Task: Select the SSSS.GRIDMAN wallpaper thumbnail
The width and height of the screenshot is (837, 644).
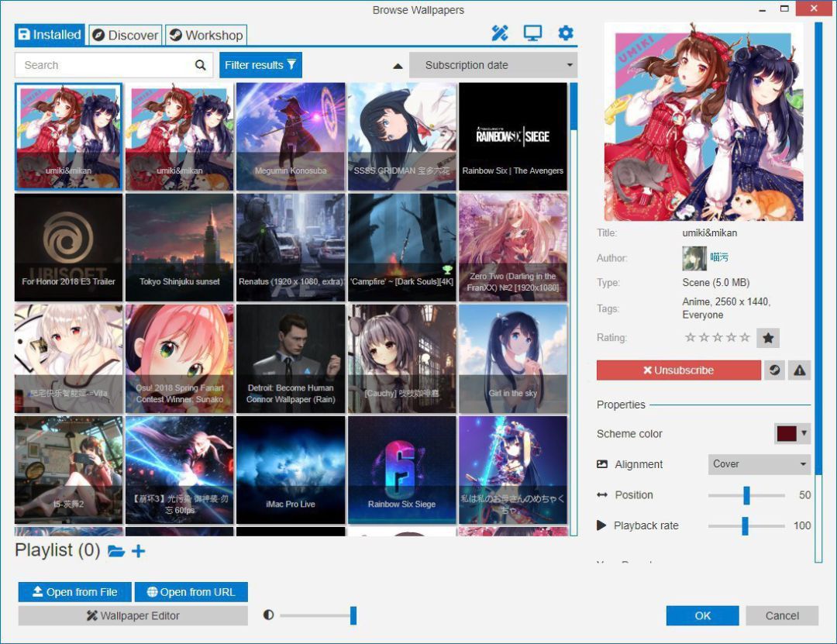Action: tap(402, 136)
